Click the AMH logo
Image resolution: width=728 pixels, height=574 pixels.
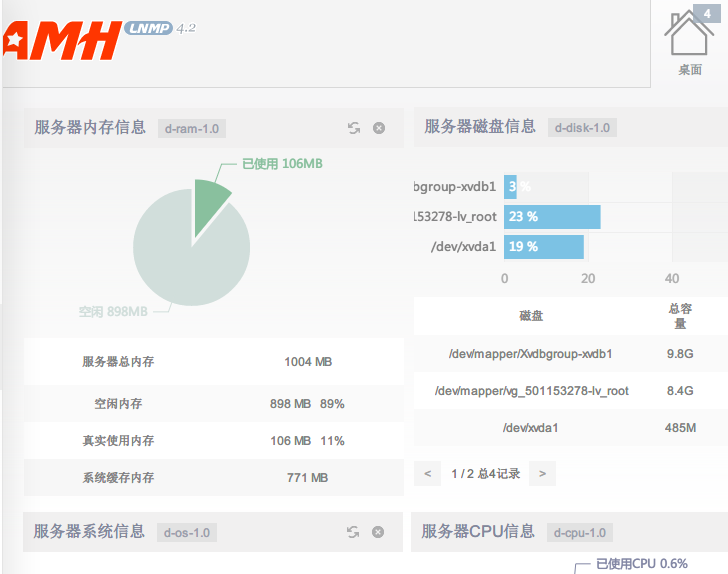point(60,41)
